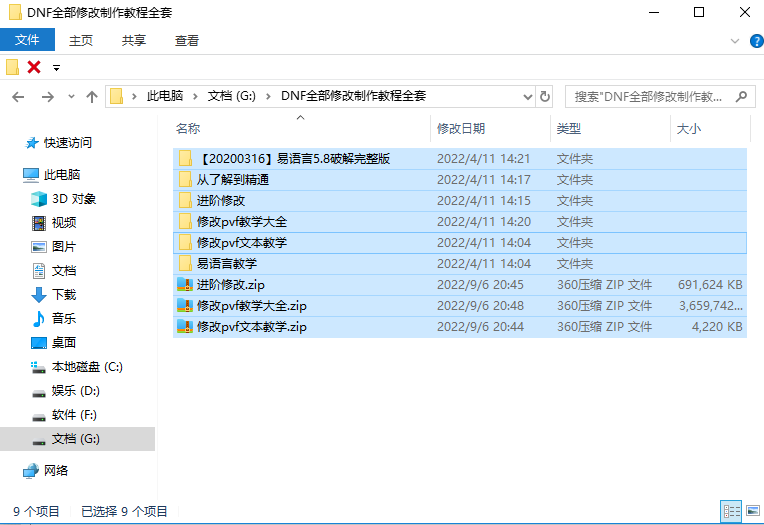Image resolution: width=764 pixels, height=525 pixels.
Task: Go forward with the forward arrow
Action: coord(48,97)
